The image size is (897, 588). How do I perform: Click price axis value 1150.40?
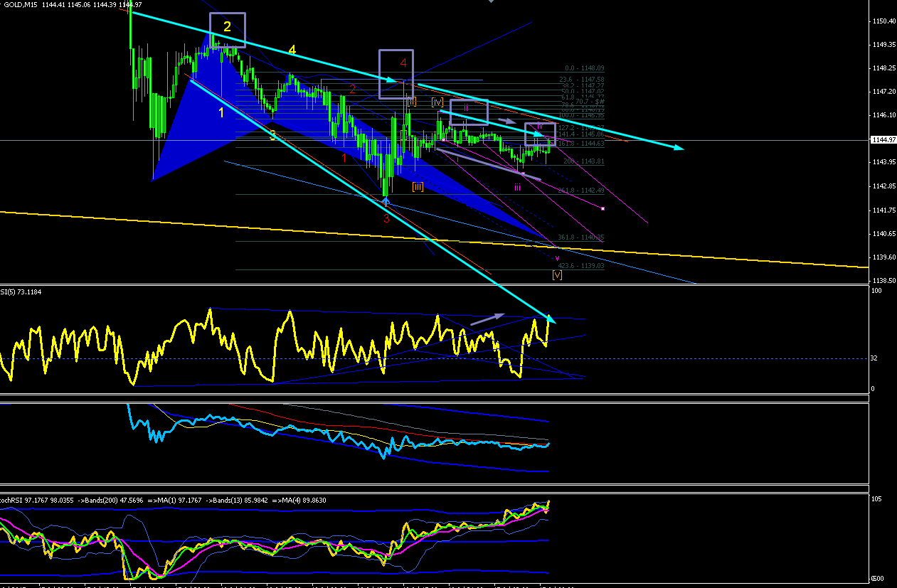click(x=883, y=21)
